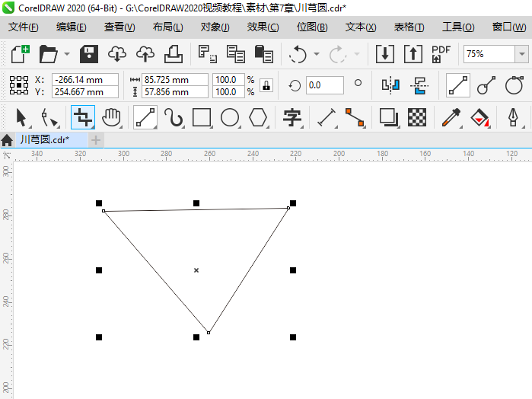Open the 编辑(E) menu
The image size is (532, 399).
72,27
